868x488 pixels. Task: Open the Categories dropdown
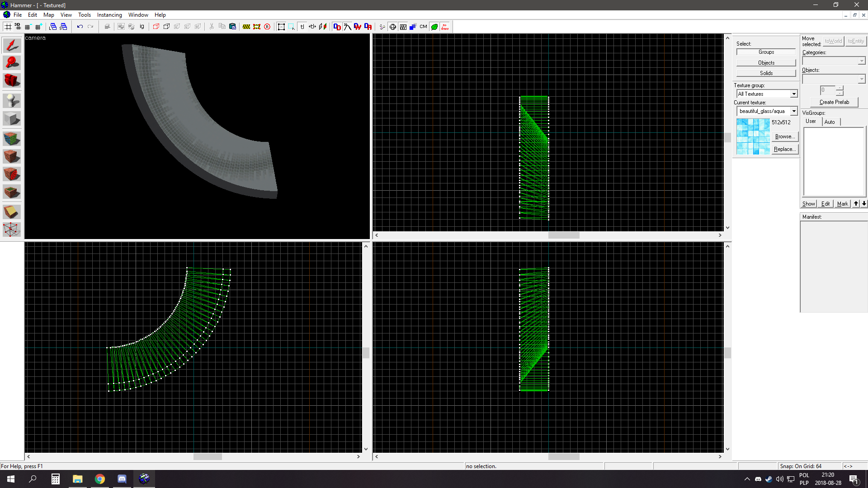pos(861,61)
